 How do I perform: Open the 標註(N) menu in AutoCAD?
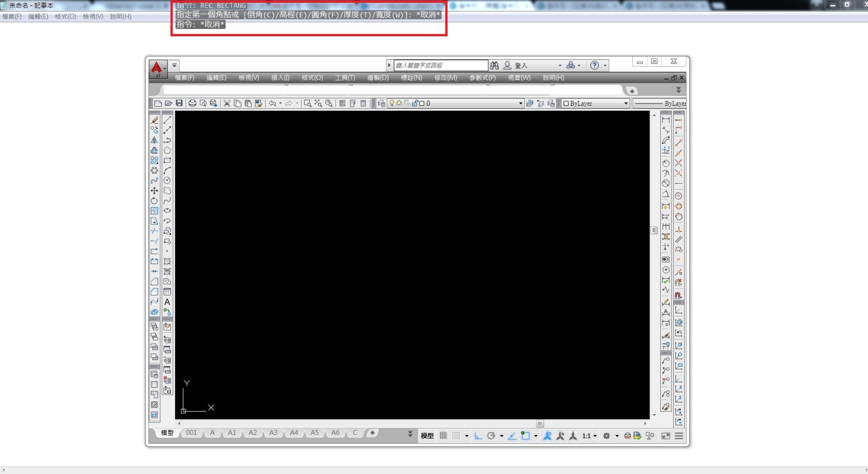point(411,78)
